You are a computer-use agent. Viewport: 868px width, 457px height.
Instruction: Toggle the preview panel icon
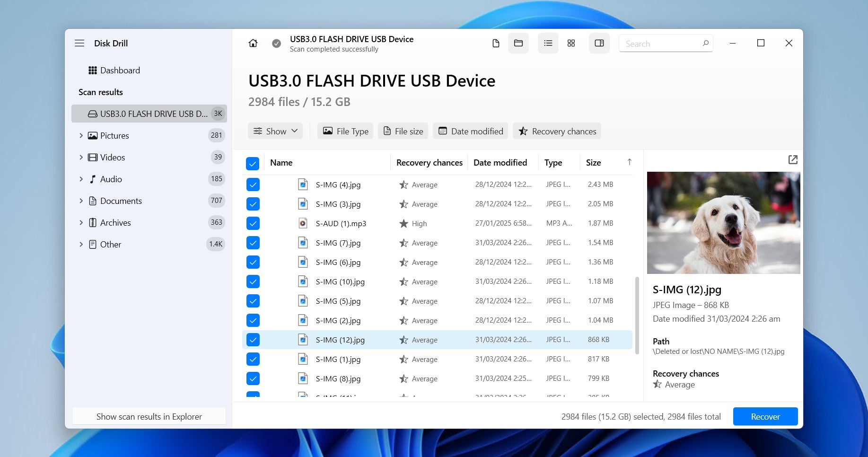(599, 43)
